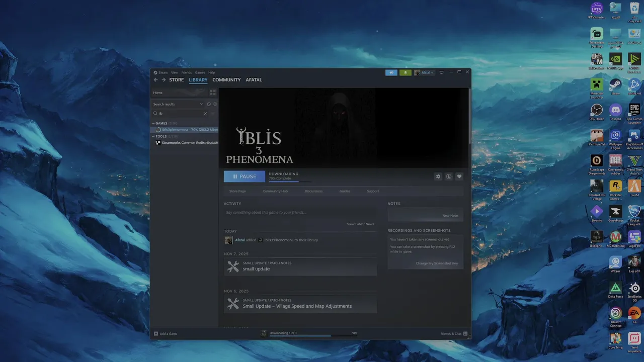
Task: Open the Afatal account dropdown
Action: coord(424,72)
